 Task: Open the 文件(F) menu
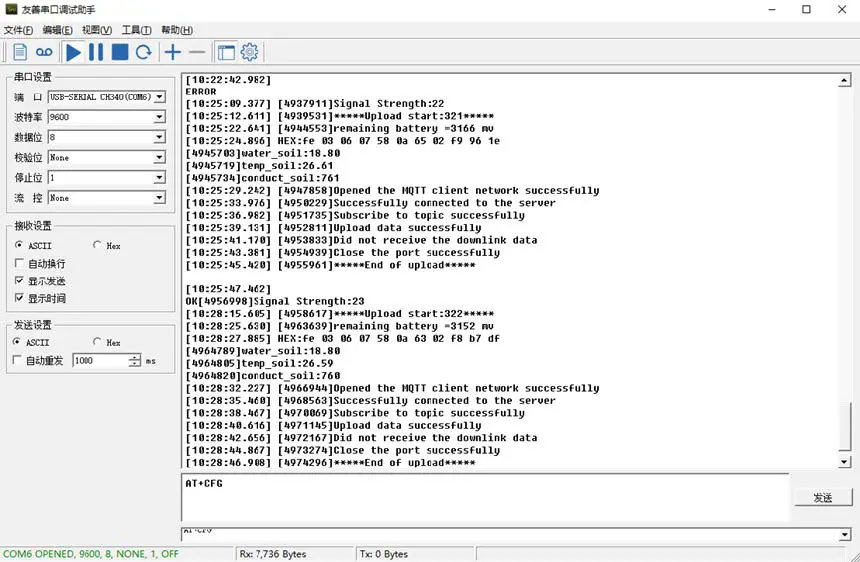[x=19, y=30]
